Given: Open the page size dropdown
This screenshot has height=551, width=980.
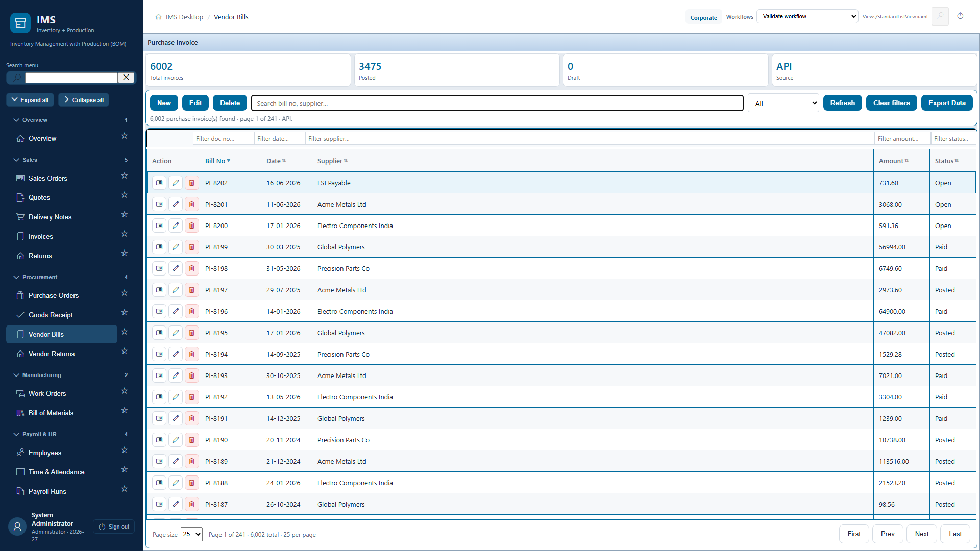Looking at the screenshot, I should pyautogui.click(x=191, y=534).
